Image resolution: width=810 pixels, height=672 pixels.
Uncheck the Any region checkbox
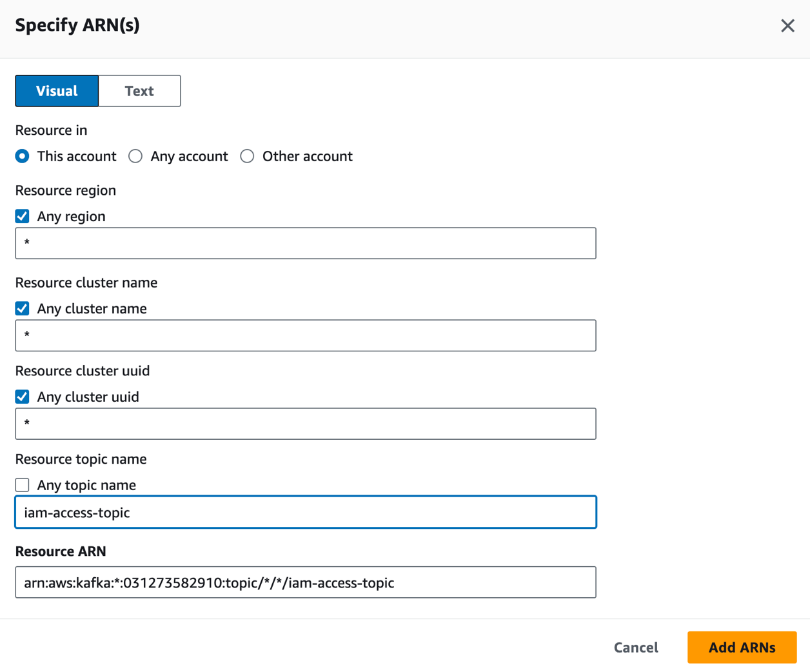(23, 216)
